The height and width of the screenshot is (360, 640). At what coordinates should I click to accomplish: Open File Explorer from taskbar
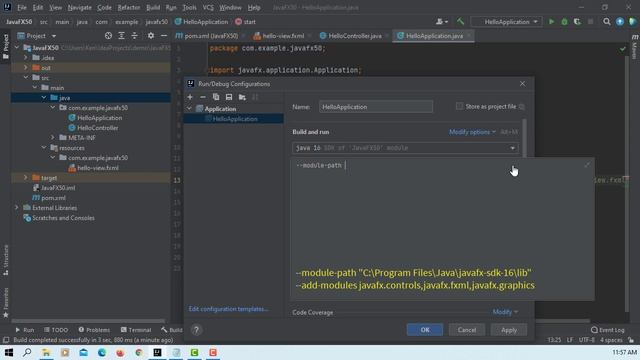(x=46, y=353)
